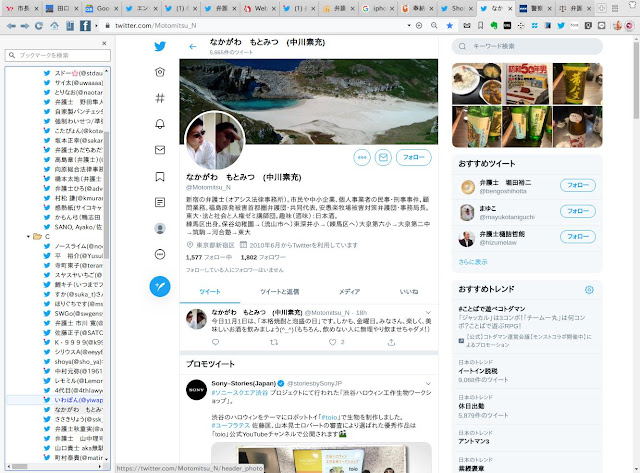This screenshot has height=473, width=640.
Task: Like the 11月1日 tweet
Action: point(333,342)
